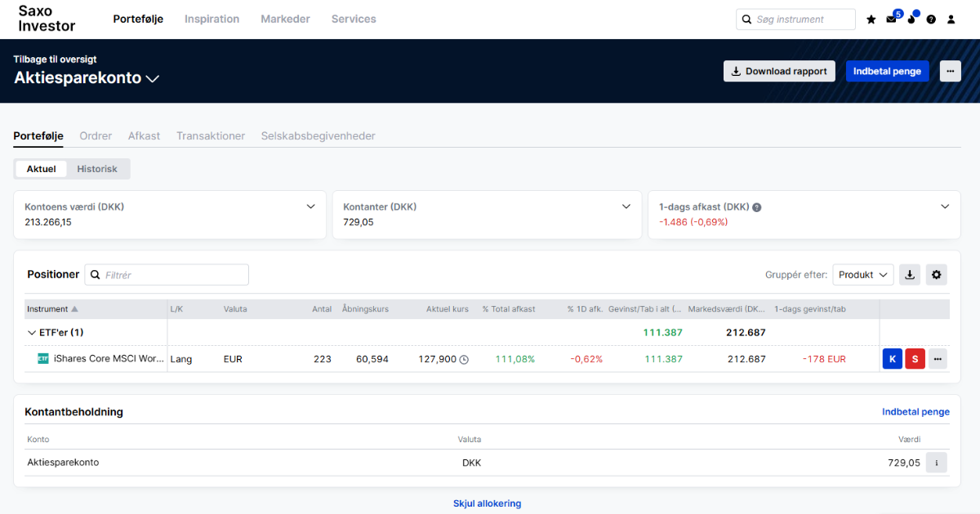Click magnifier icon in Søg instrument field
Image resolution: width=980 pixels, height=514 pixels.
pos(746,20)
